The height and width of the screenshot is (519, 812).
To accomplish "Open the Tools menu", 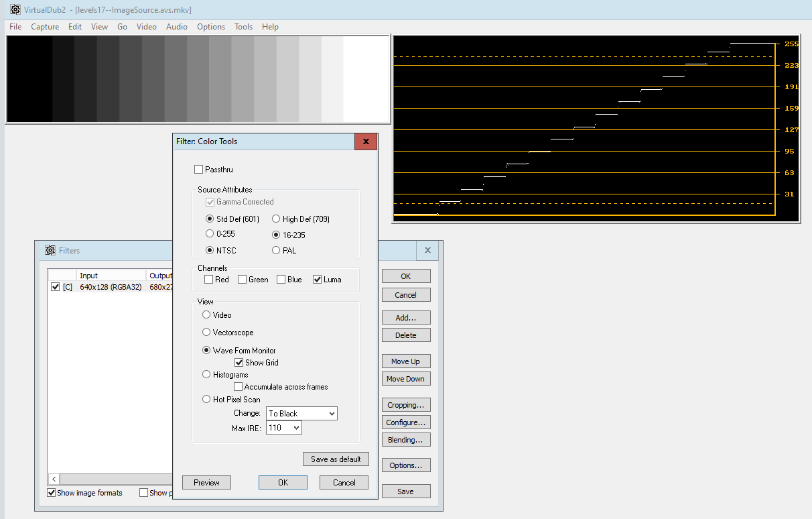I will (243, 27).
